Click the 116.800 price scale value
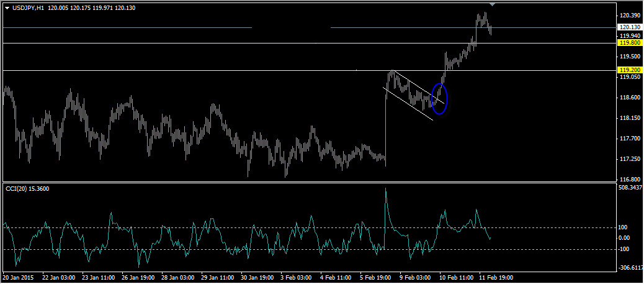The height and width of the screenshot is (284, 644). pos(630,180)
